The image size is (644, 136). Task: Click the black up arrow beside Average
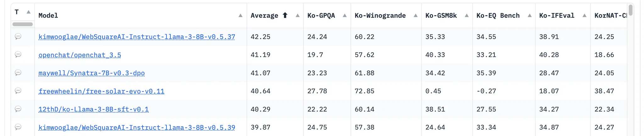click(x=285, y=15)
